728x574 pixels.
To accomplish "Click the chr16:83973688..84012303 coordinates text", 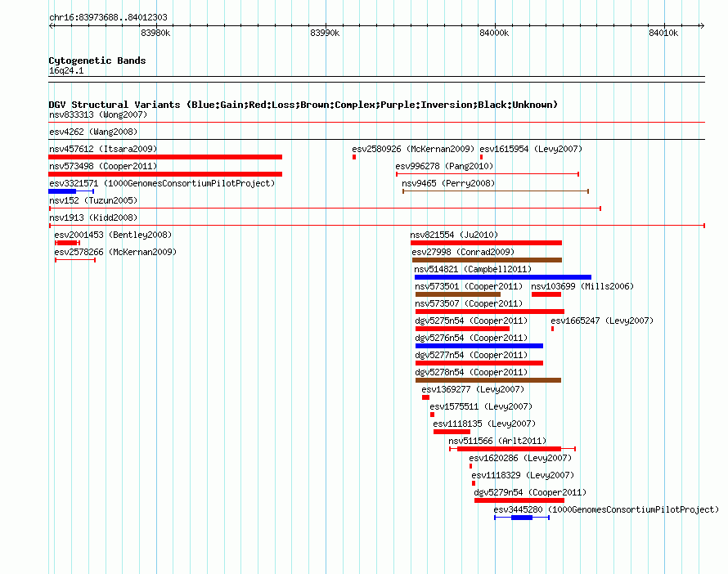I will pos(108,18).
